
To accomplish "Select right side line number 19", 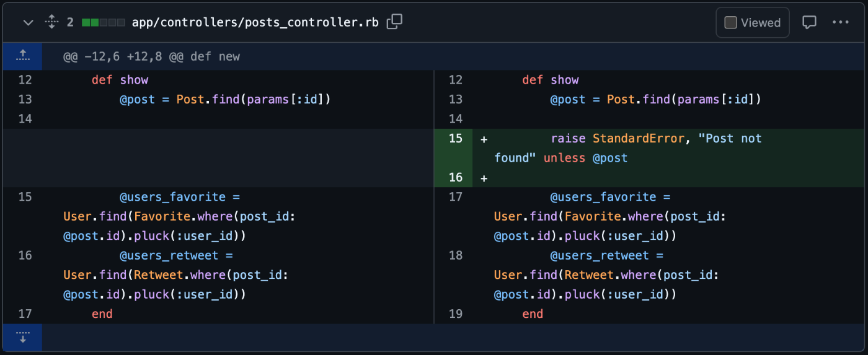I will [455, 314].
